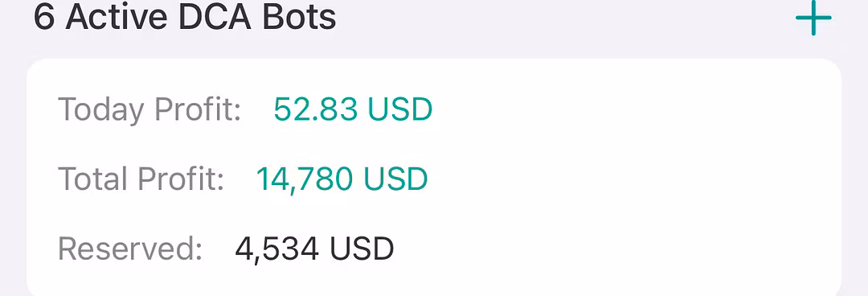This screenshot has height=296, width=868.
Task: Click the 52.83 USD today profit value
Action: pyautogui.click(x=353, y=109)
